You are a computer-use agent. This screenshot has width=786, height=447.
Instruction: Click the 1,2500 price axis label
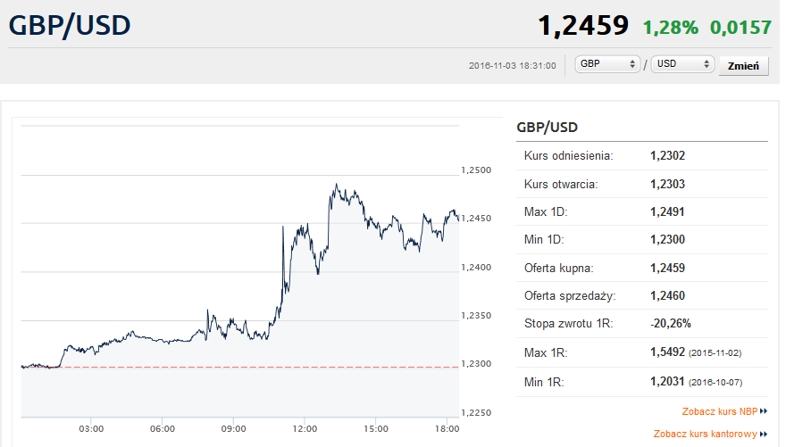[x=476, y=170]
